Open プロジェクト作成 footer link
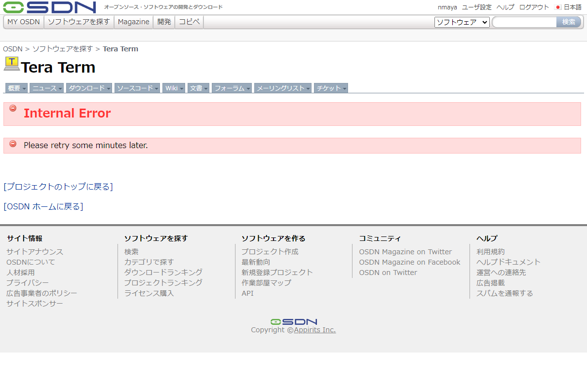587x392 pixels. click(270, 252)
